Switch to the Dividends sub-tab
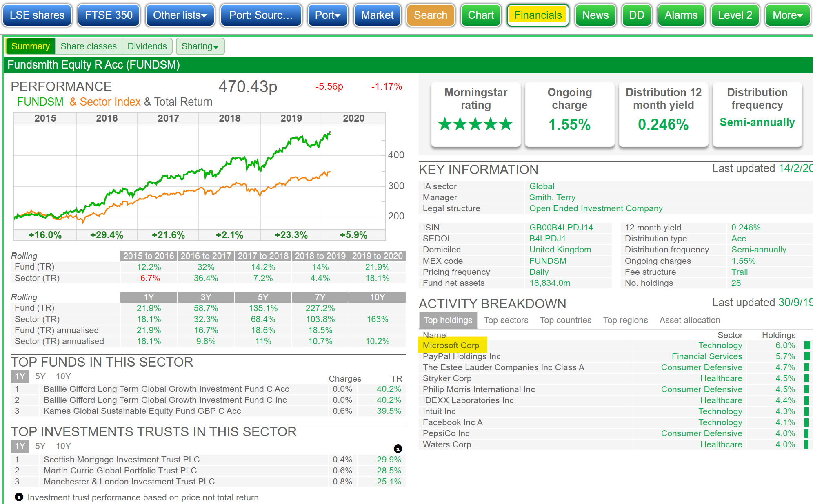The height and width of the screenshot is (504, 813). click(147, 46)
